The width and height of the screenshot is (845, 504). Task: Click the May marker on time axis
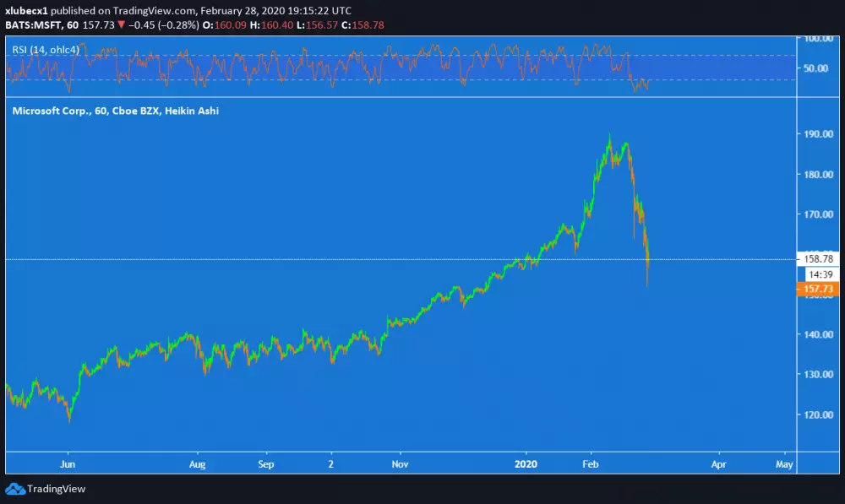[783, 463]
